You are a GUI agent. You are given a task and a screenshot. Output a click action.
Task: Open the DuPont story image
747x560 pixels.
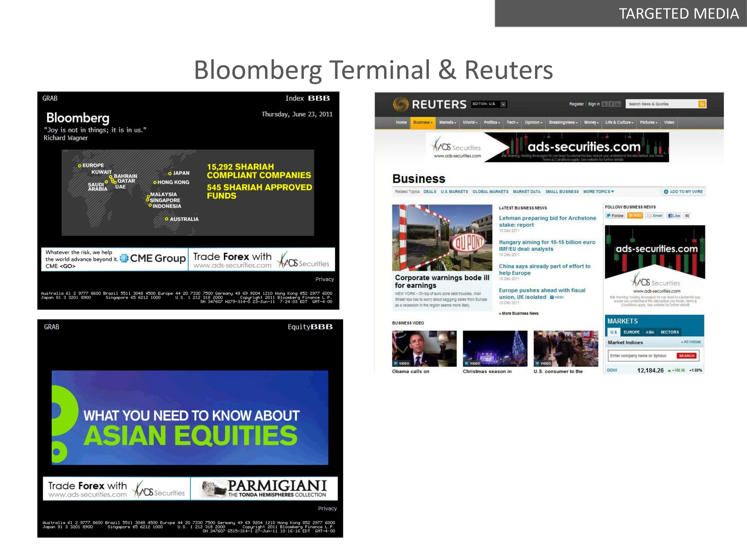(442, 238)
